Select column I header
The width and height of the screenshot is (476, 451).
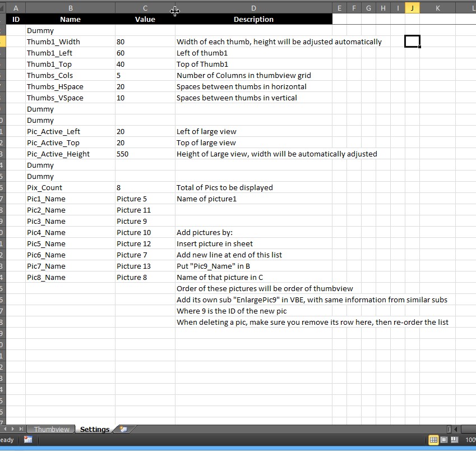(x=398, y=8)
